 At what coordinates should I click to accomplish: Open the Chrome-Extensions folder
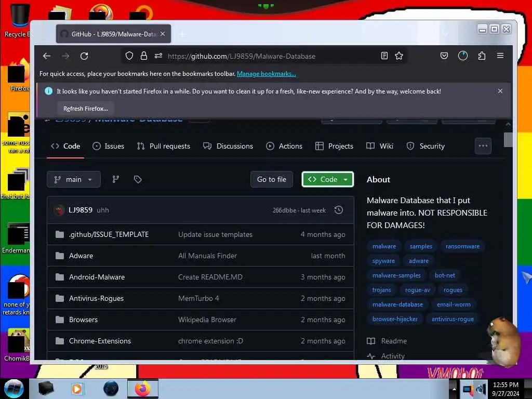(100, 341)
